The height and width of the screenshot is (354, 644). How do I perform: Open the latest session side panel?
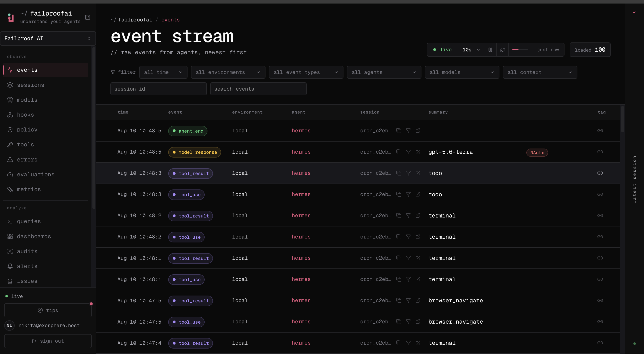(634, 179)
